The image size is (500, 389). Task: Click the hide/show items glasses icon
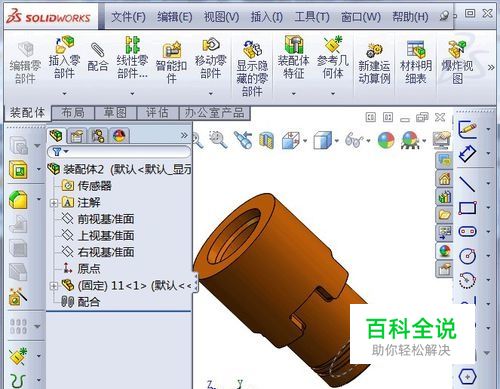click(x=354, y=140)
